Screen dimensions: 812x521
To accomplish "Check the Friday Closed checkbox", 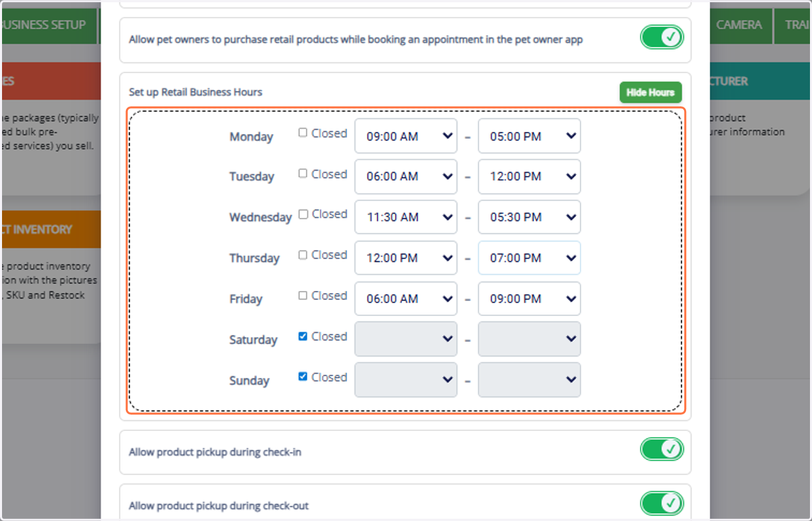I will tap(303, 295).
